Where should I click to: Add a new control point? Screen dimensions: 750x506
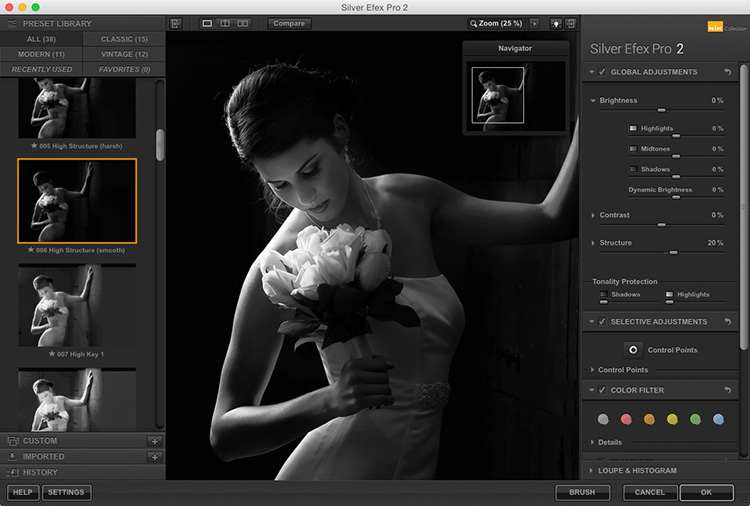(633, 350)
